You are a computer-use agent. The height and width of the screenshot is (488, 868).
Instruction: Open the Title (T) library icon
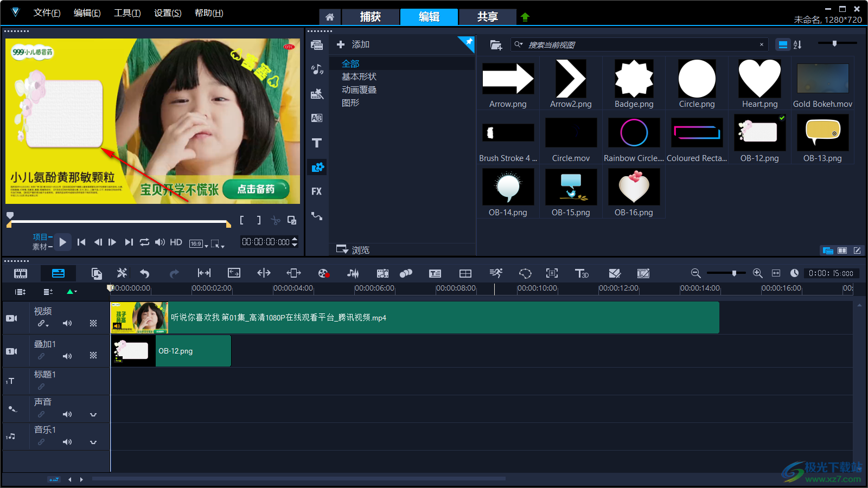click(317, 143)
